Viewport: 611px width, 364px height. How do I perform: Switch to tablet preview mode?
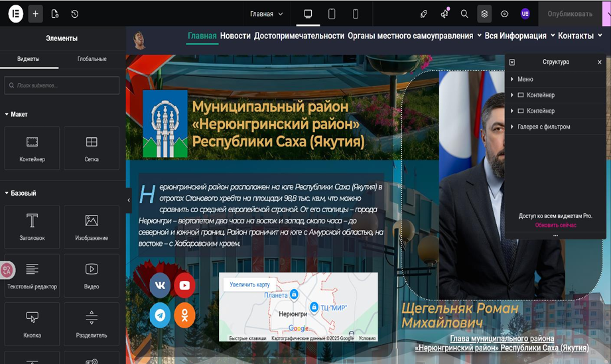[x=332, y=14]
